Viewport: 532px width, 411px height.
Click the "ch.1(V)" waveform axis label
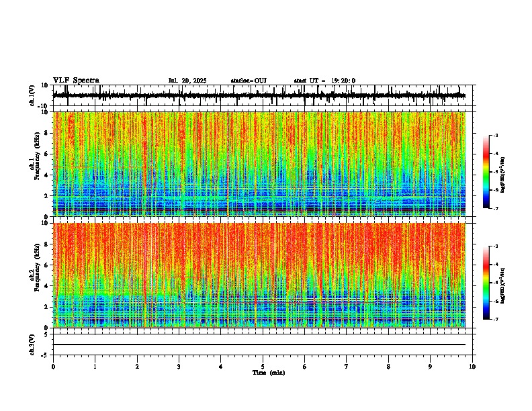tap(32, 95)
